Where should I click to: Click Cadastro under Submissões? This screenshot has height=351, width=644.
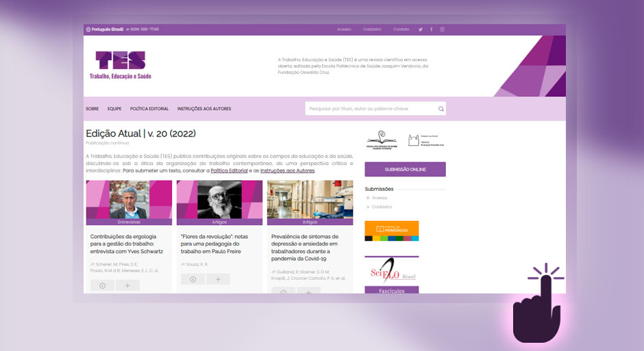click(382, 207)
